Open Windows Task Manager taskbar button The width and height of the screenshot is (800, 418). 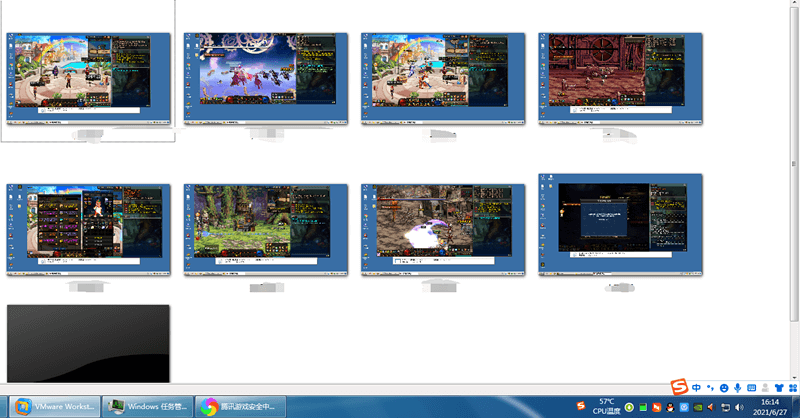point(148,407)
